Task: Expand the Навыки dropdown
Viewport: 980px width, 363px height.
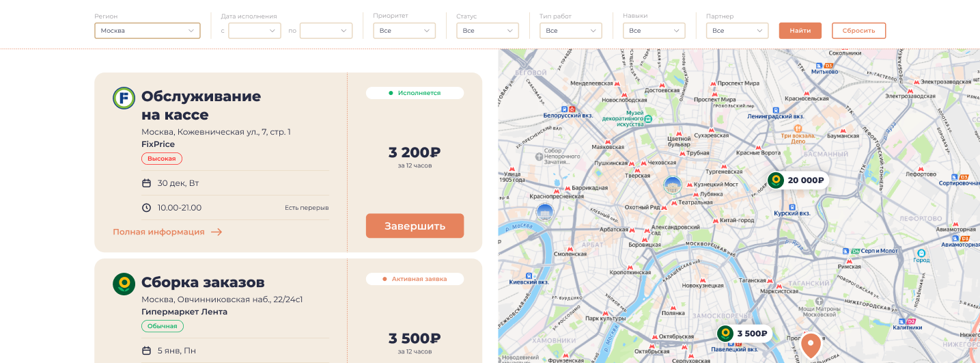Action: point(654,31)
